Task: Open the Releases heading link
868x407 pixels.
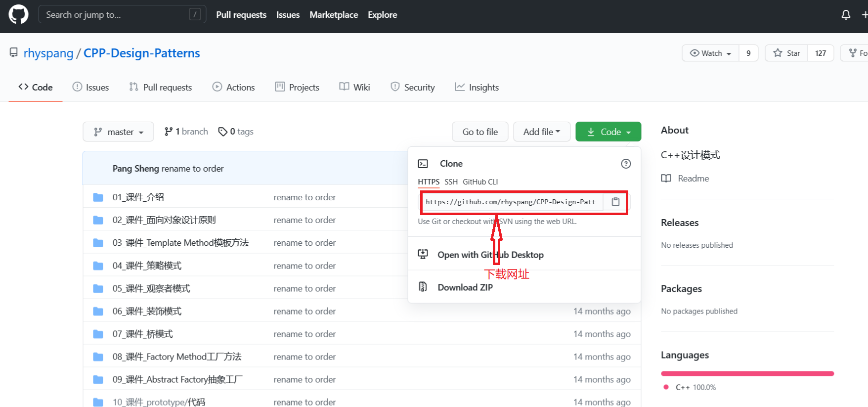Action: tap(680, 223)
